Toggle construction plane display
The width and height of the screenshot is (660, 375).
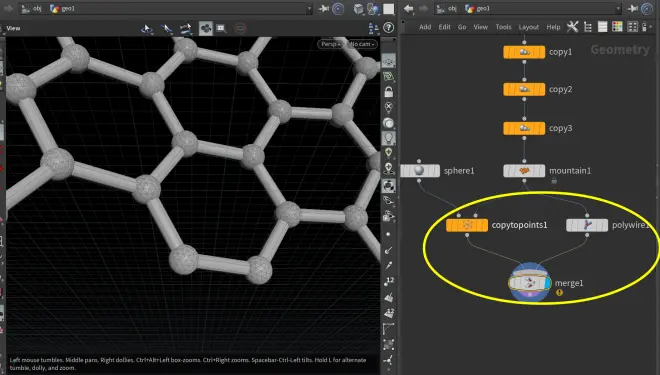coord(388,77)
